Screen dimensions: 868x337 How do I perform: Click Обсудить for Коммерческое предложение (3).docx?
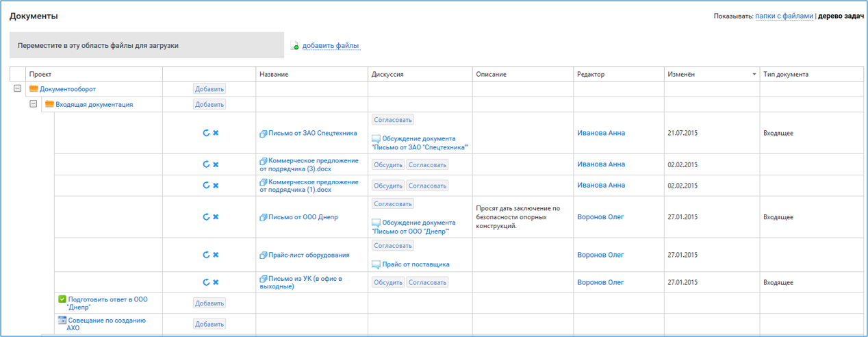(x=388, y=165)
